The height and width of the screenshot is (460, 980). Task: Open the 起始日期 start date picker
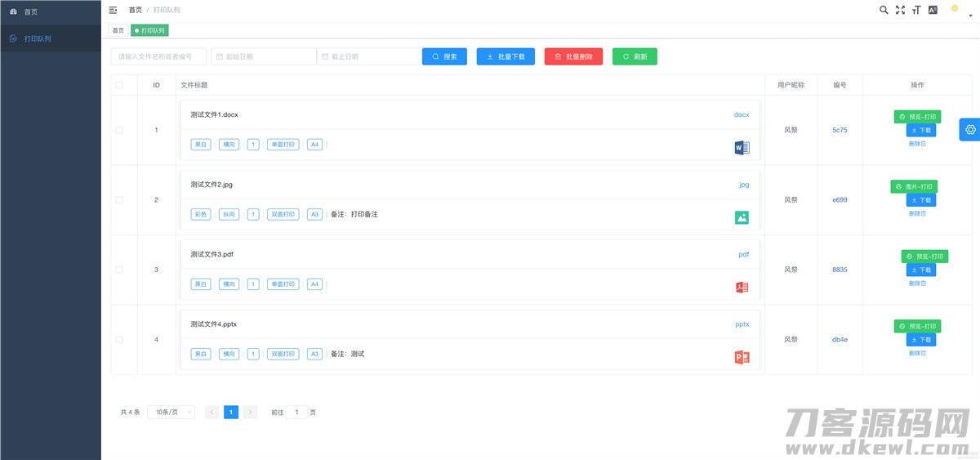pos(263,56)
